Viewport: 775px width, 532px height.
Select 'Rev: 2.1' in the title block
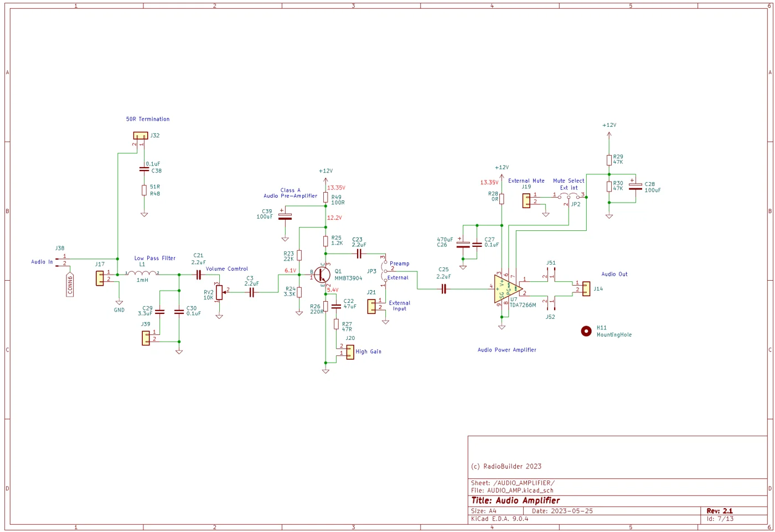719,511
